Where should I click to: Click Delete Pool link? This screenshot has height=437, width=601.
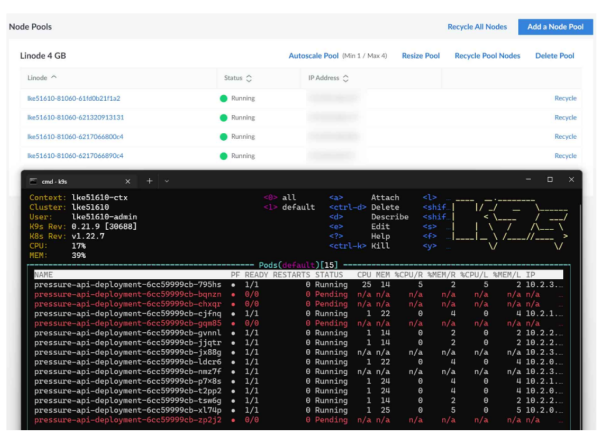[x=555, y=56]
